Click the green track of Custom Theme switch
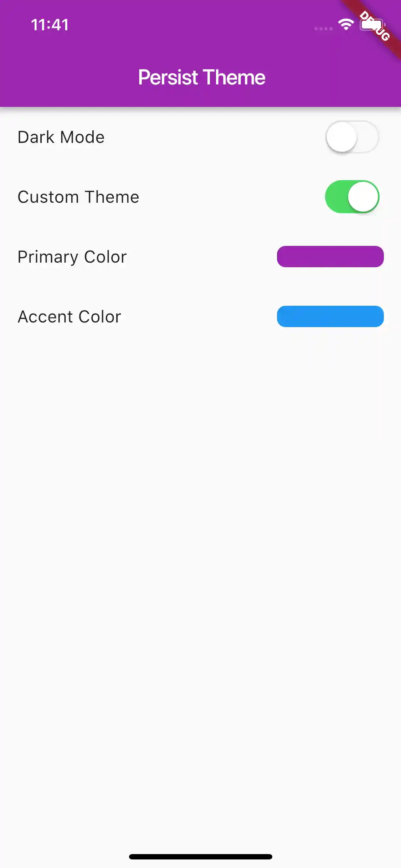This screenshot has height=868, width=401. click(x=336, y=197)
